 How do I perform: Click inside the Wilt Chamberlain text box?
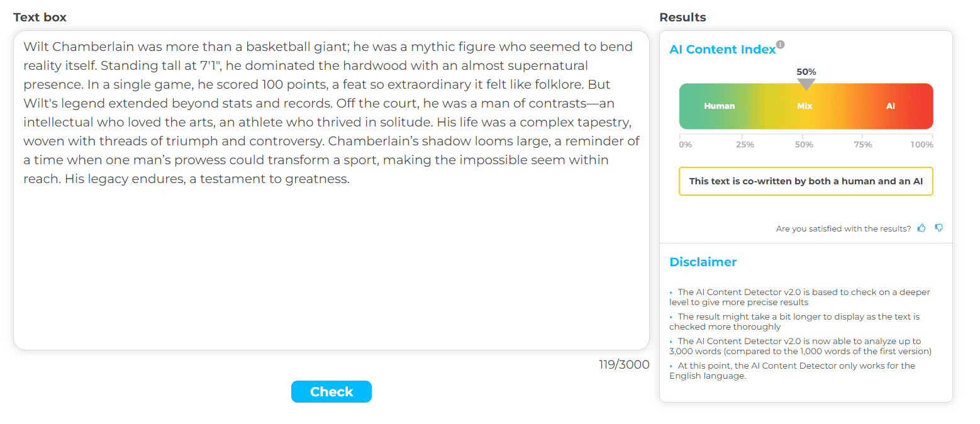pos(331,191)
